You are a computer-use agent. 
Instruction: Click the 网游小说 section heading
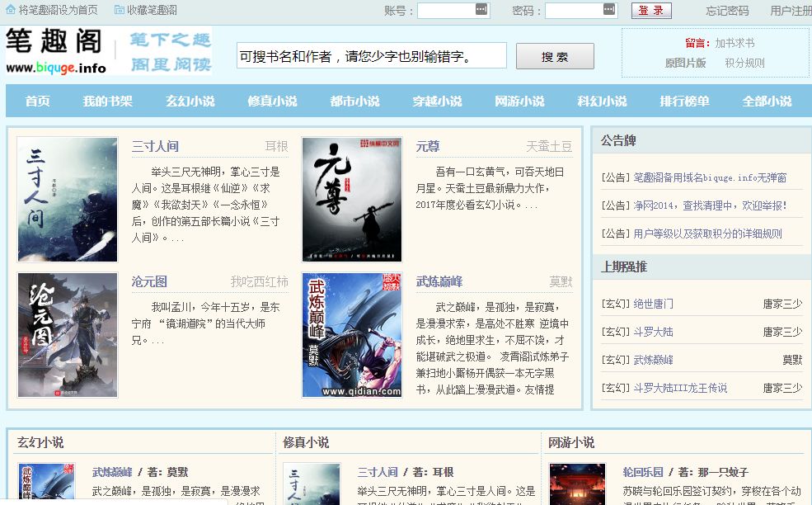coord(571,442)
